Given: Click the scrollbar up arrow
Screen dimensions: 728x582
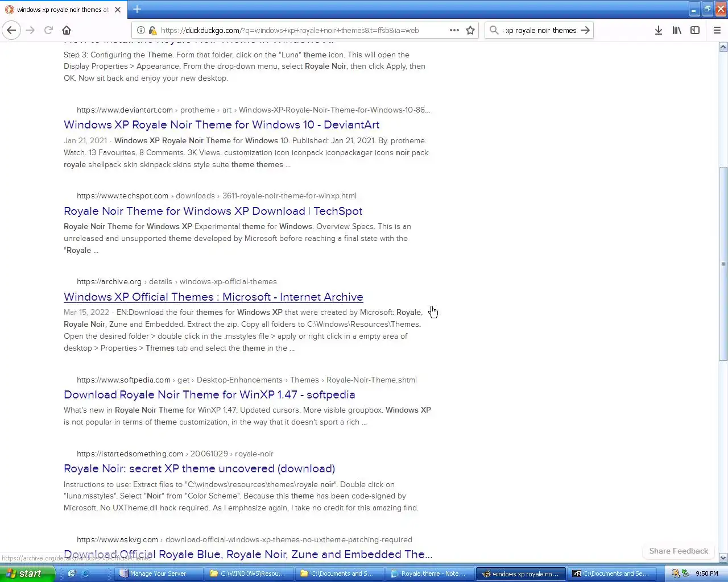Looking at the screenshot, I should 723,47.
